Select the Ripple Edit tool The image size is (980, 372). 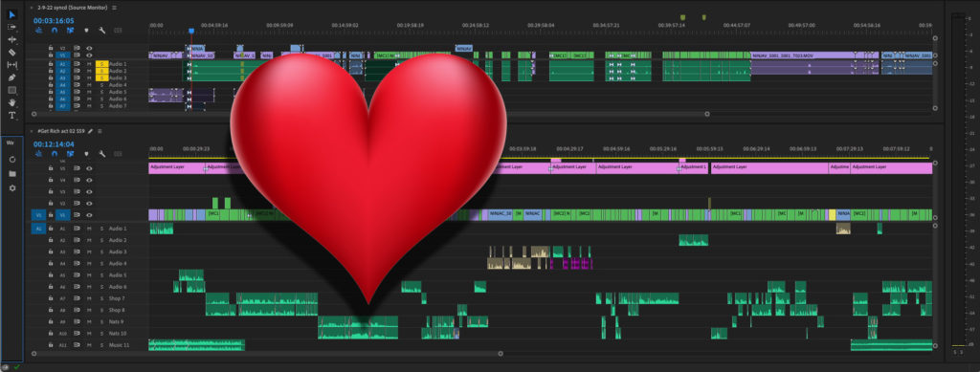click(x=11, y=39)
